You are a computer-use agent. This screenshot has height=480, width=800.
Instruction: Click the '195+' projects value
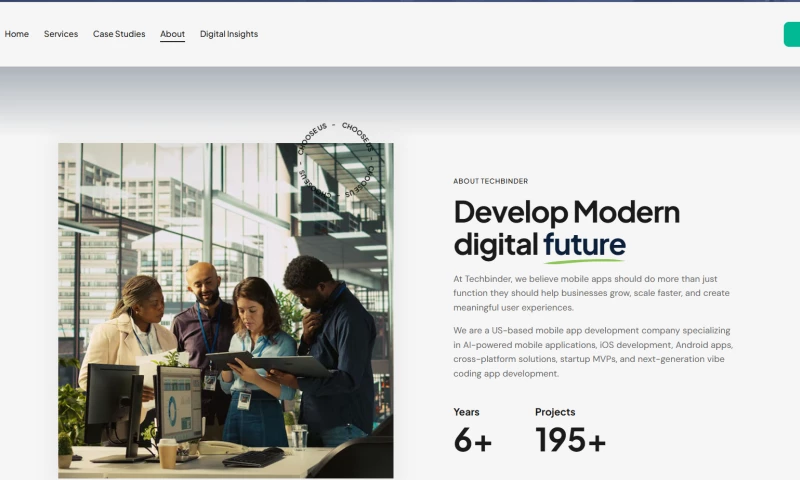(570, 440)
